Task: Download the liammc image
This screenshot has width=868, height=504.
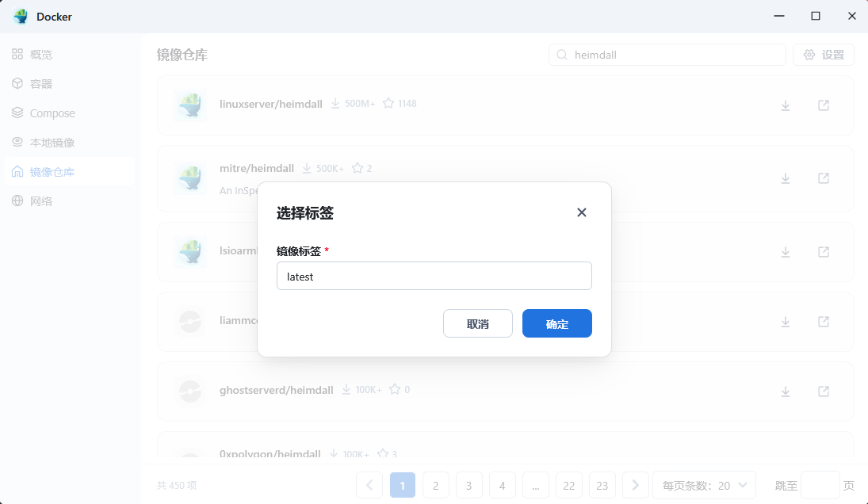Action: click(x=785, y=322)
